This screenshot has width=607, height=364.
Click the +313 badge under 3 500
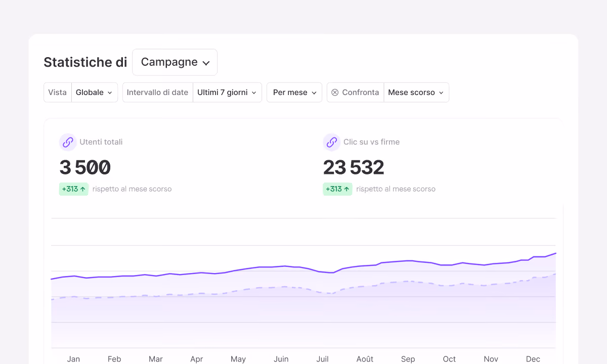coord(74,189)
